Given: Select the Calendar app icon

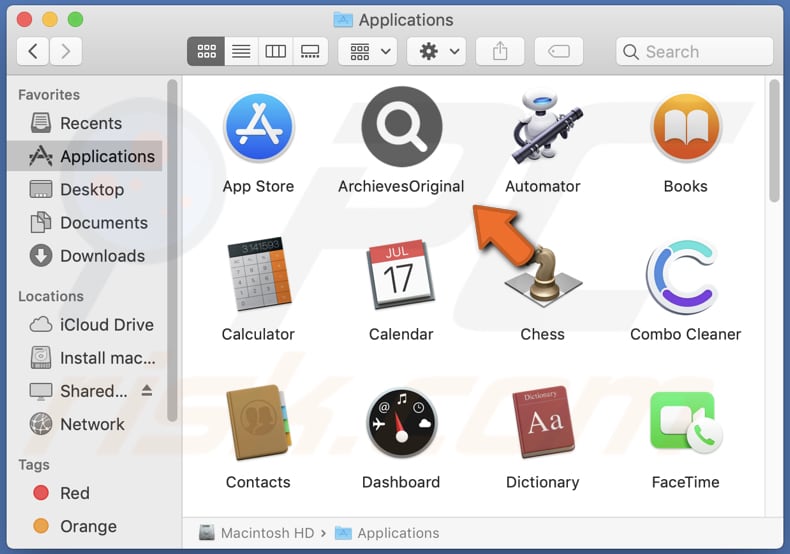Looking at the screenshot, I should tap(402, 274).
